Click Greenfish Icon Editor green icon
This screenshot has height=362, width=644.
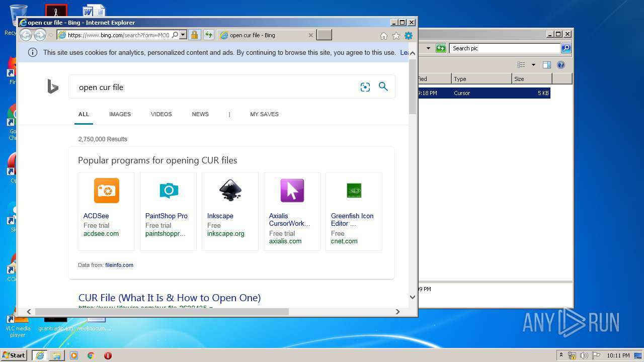(x=354, y=191)
